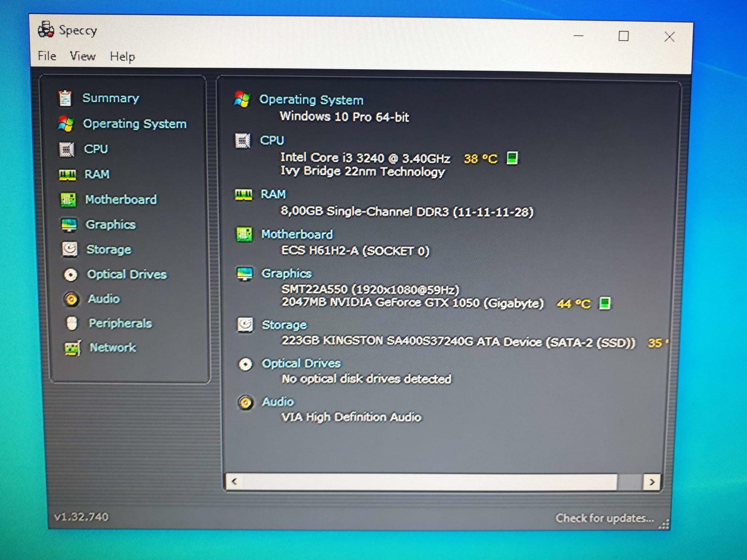Click the RAM heading link in summary
The width and height of the screenshot is (747, 560).
(x=273, y=194)
